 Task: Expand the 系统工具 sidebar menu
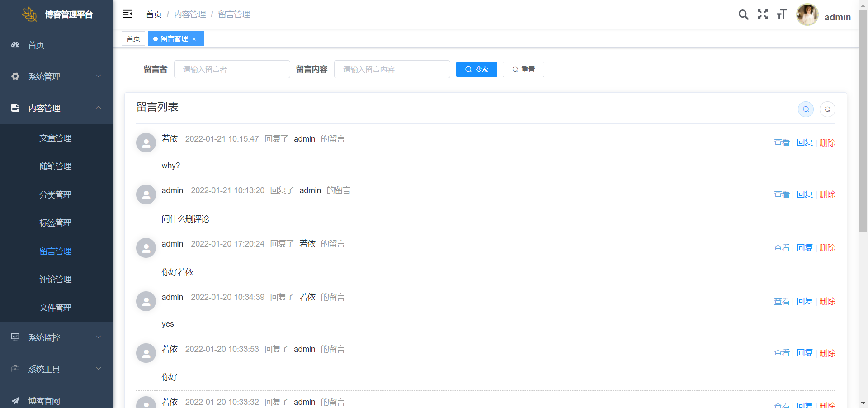(57, 369)
